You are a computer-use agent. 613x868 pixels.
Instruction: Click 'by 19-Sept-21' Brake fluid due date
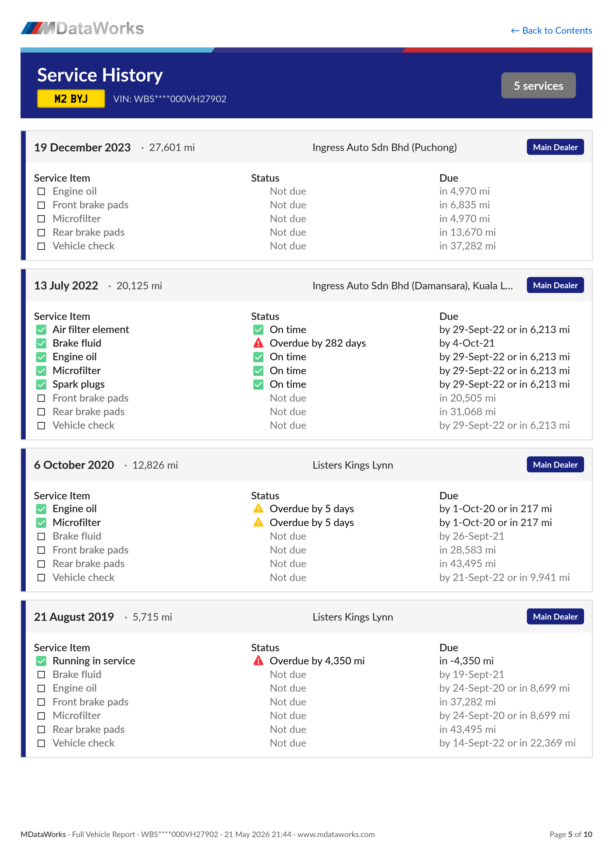(x=472, y=675)
